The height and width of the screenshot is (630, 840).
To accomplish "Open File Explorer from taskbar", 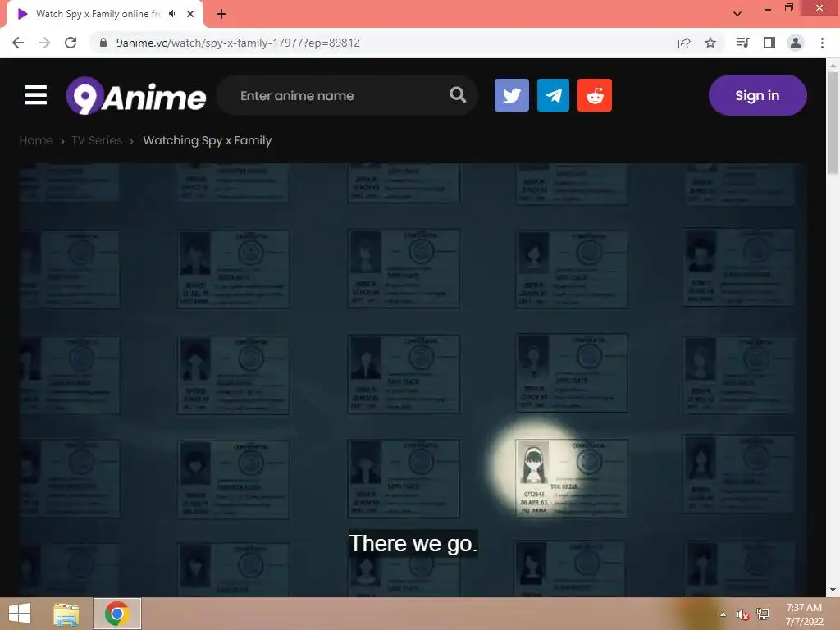I will pyautogui.click(x=66, y=614).
